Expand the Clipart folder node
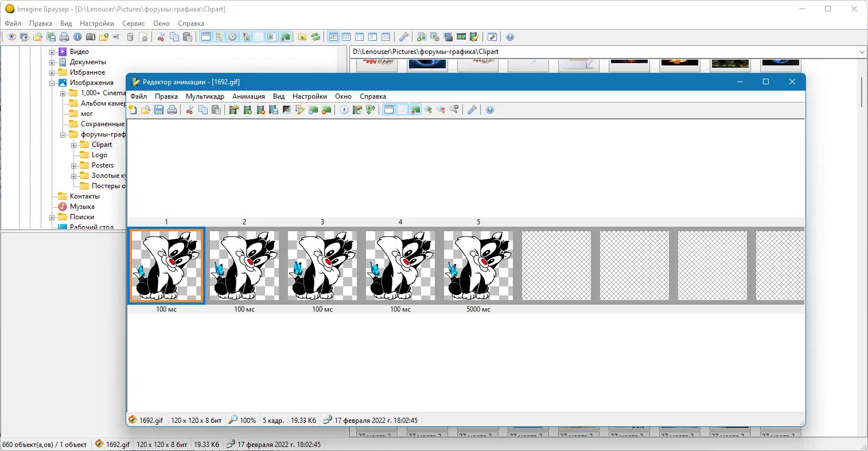The height and width of the screenshot is (451, 868). [x=74, y=145]
